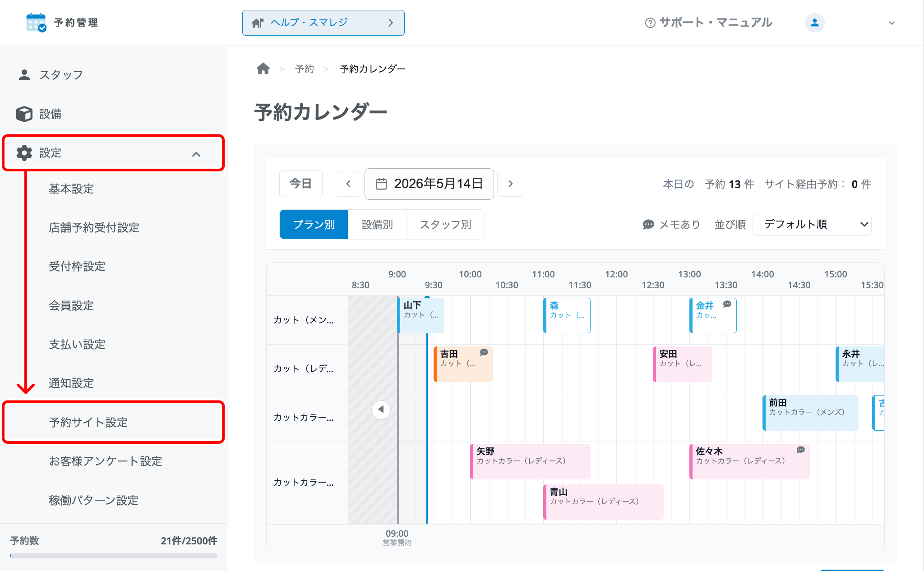Collapse the 設定 menu chevron
This screenshot has width=924, height=571.
point(196,154)
